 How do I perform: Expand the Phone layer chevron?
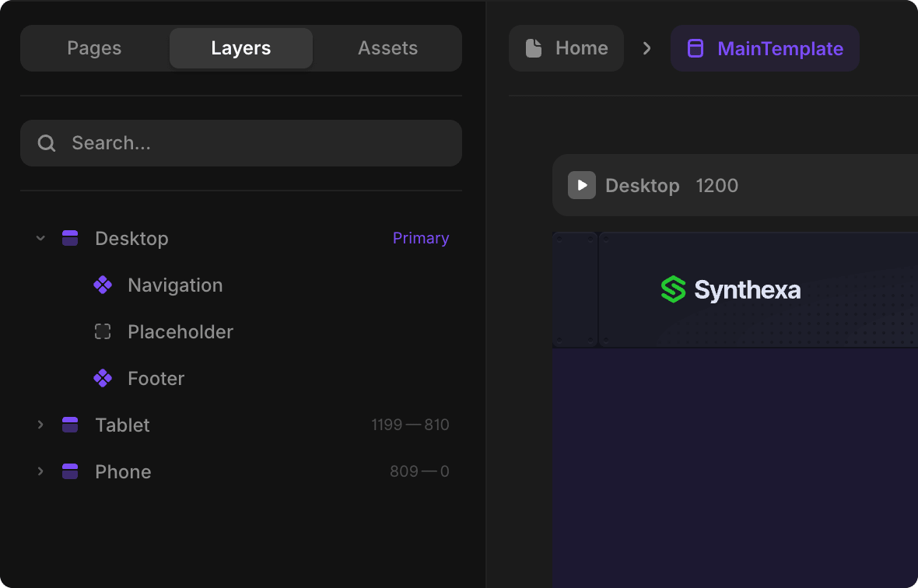(x=40, y=471)
